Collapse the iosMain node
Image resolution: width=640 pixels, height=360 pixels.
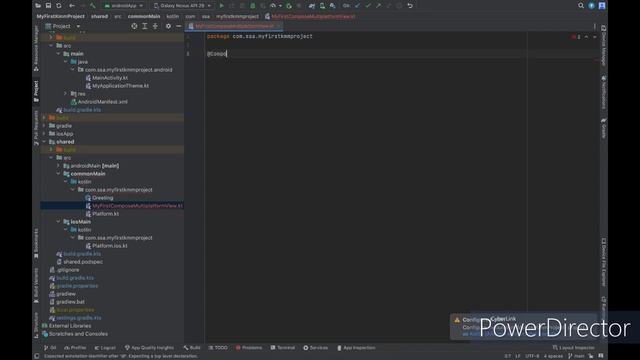(58, 222)
